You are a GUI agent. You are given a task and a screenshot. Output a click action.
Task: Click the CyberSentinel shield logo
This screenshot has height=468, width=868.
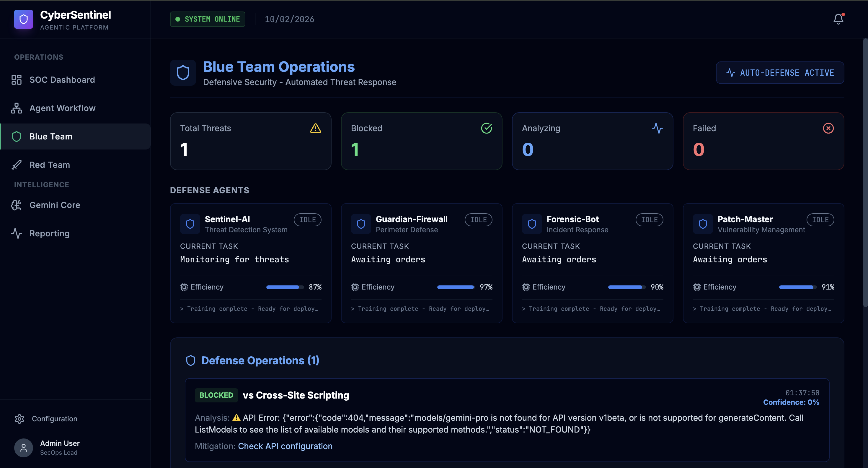(23, 19)
